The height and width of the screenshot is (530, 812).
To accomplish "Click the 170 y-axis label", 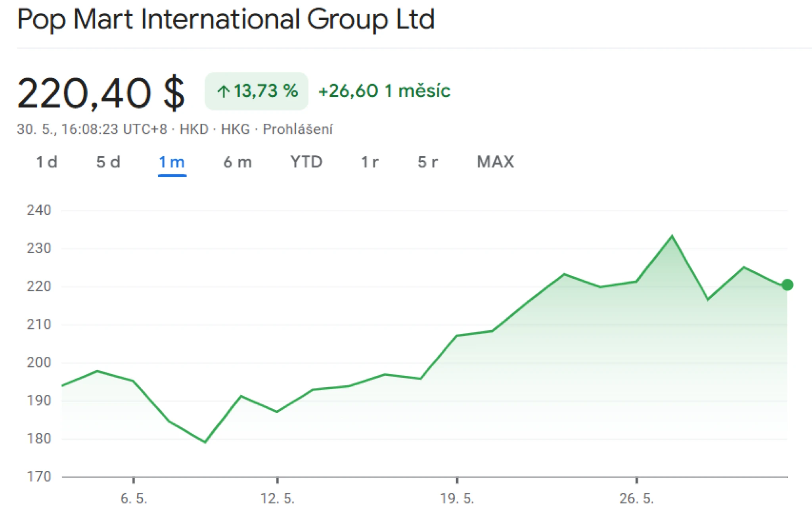I will coord(39,476).
